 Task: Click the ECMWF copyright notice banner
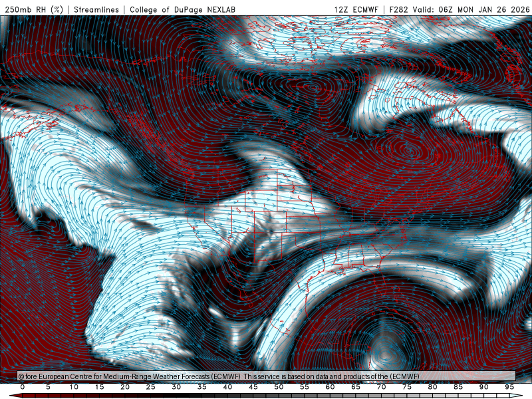(266, 376)
